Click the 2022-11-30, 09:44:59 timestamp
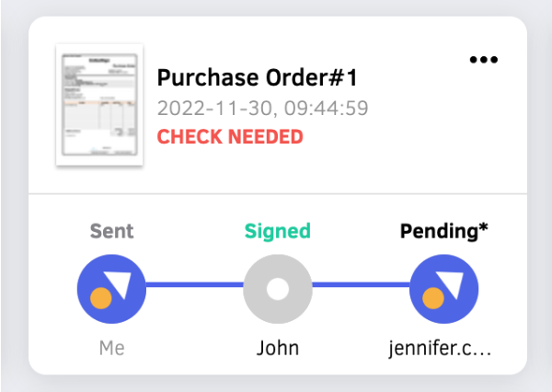This screenshot has width=552, height=392. [262, 108]
